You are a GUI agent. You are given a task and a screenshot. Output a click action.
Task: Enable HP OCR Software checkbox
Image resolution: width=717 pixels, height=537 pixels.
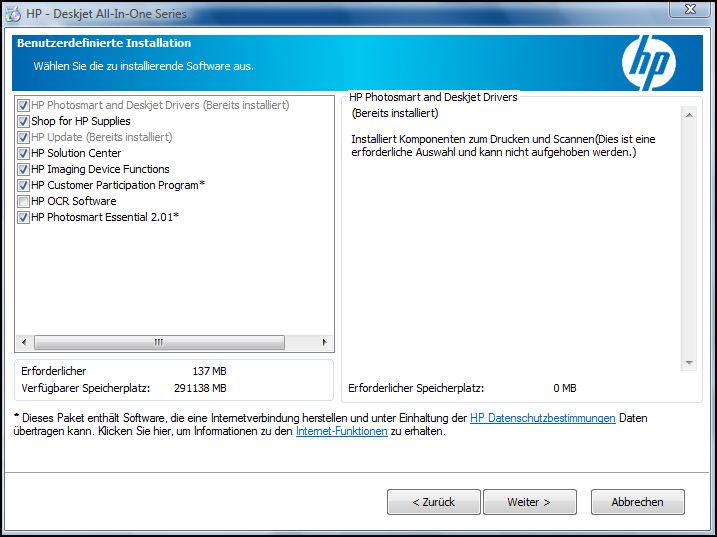pyautogui.click(x=23, y=201)
